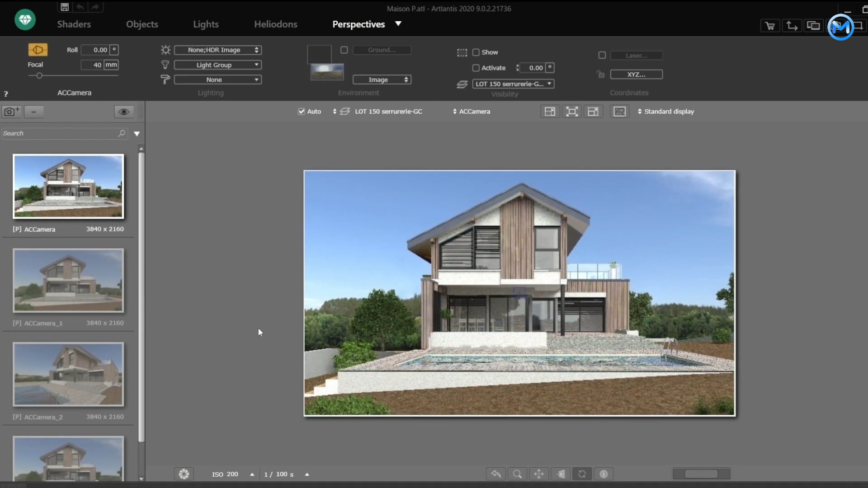Open render information via the info icon
Screen dimensions: 868x488
pos(604,474)
